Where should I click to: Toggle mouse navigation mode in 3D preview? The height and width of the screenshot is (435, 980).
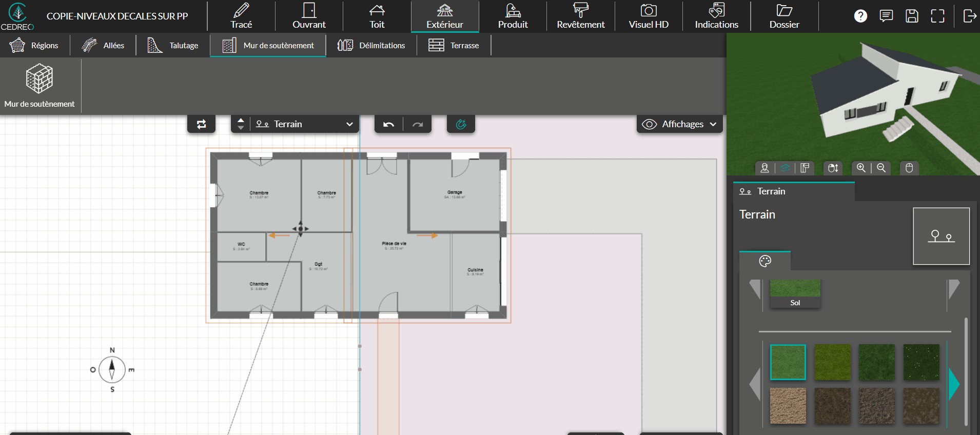[909, 168]
